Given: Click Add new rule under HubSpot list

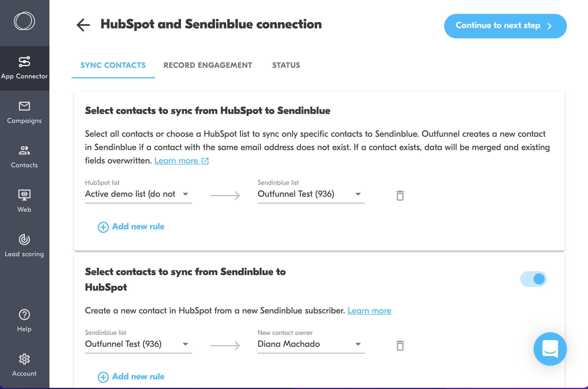Looking at the screenshot, I should coord(131,226).
